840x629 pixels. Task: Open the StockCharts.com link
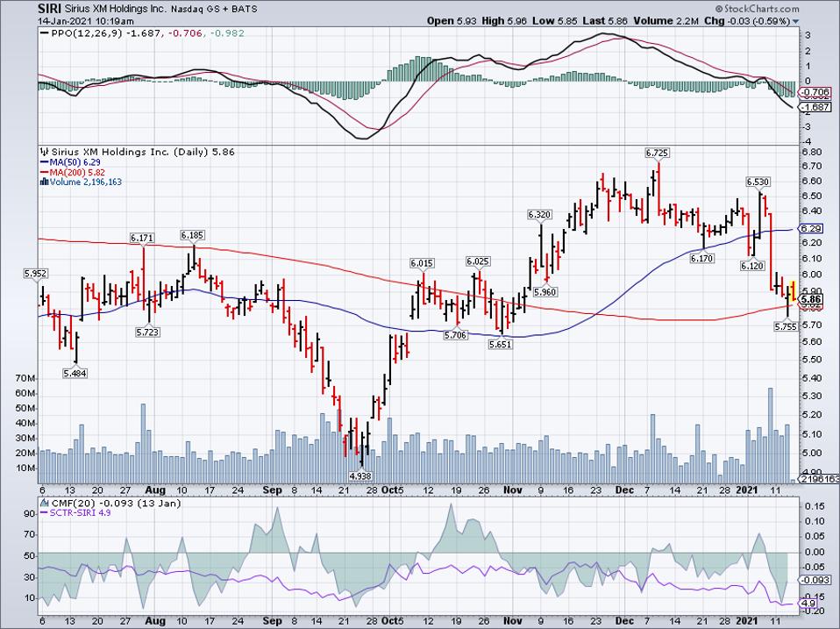[x=757, y=9]
